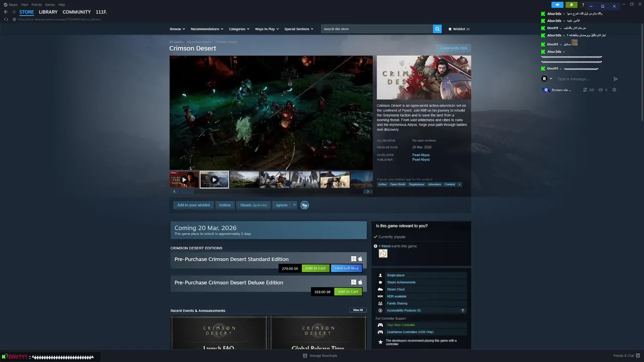Click the viewer count eye icon
The width and height of the screenshot is (644, 362).
pyautogui.click(x=601, y=90)
